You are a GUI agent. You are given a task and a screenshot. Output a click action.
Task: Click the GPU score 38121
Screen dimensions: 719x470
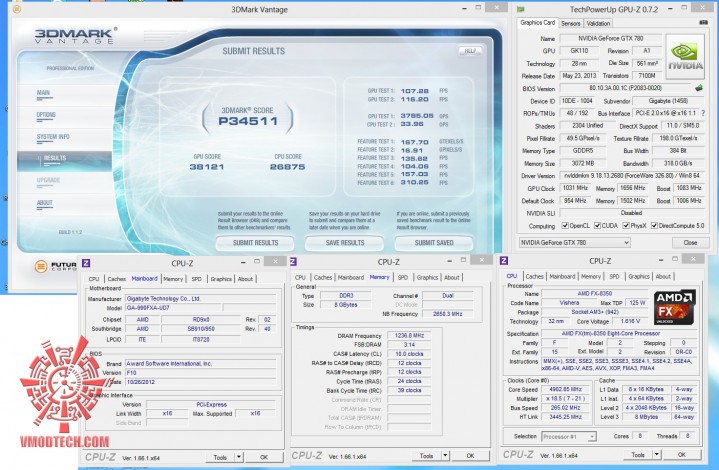pos(207,167)
